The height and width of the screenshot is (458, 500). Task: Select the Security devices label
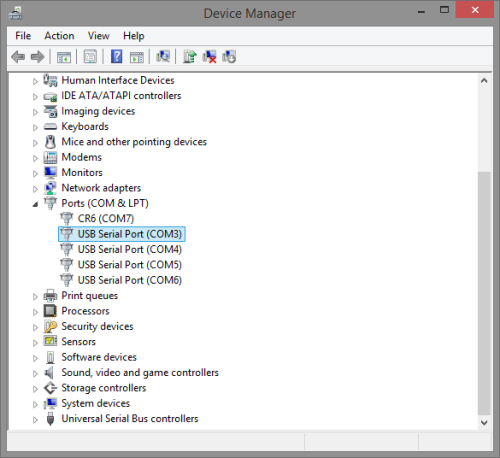click(x=97, y=326)
